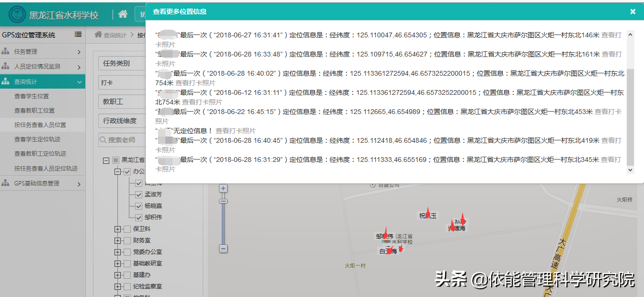Open the 教职工 dropdown
Image resolution: width=644 pixels, height=297 pixels.
(x=122, y=102)
